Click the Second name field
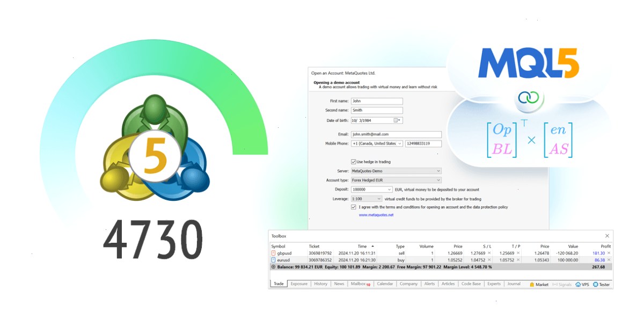 click(x=376, y=111)
